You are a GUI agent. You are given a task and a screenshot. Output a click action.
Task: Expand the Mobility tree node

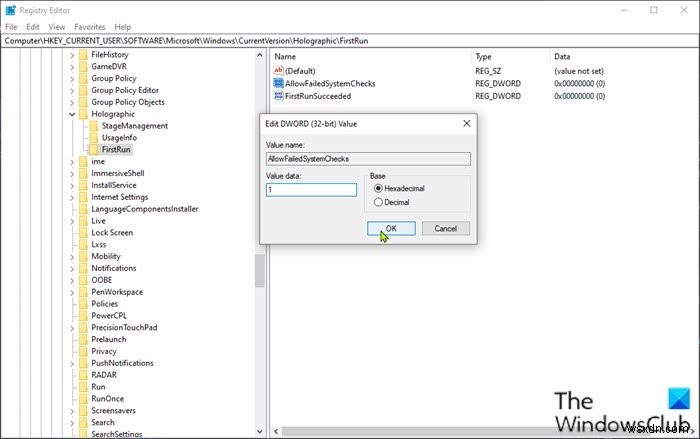coord(72,257)
